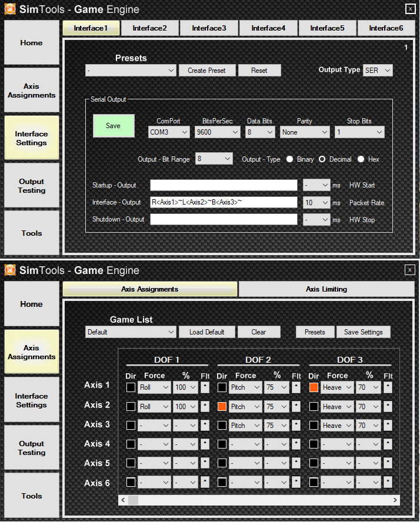Click Axis 1 DOF 1 Flt filter button
The height and width of the screenshot is (522, 420).
point(205,387)
